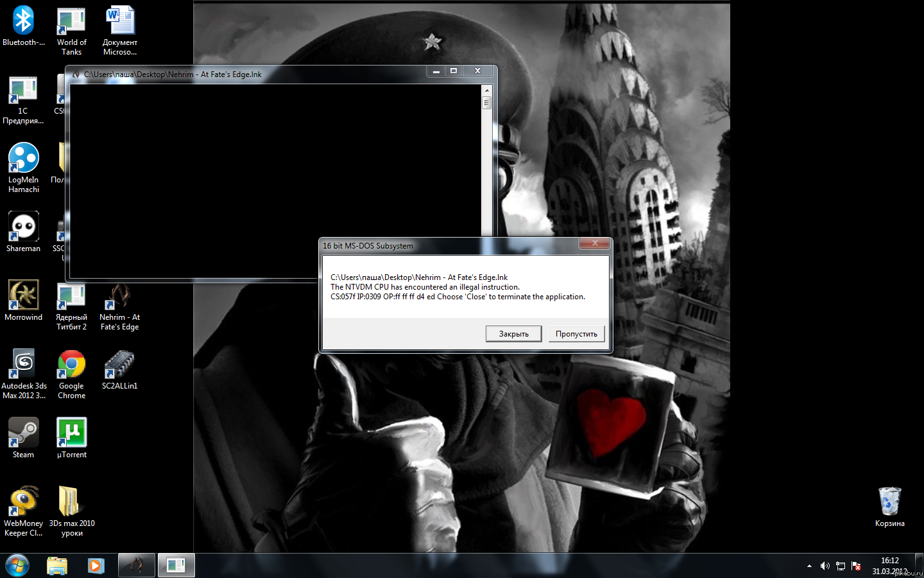Viewport: 924px width, 578px height.
Task: Select the 1С Предприятие shortcut
Action: (x=23, y=100)
